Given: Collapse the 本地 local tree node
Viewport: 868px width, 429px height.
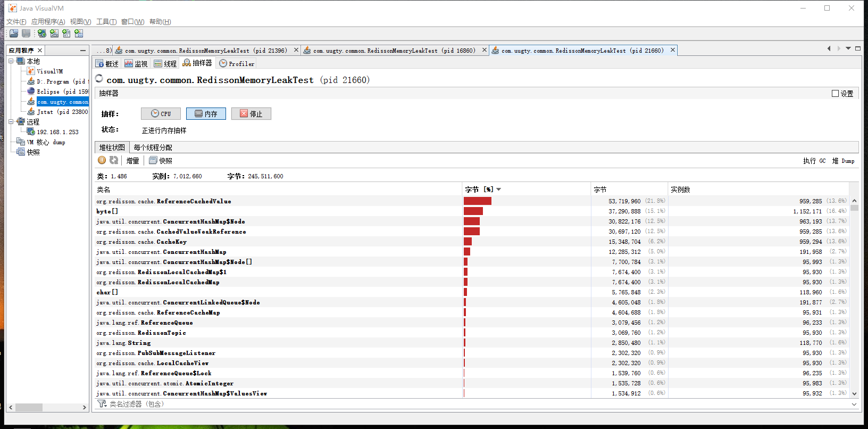Looking at the screenshot, I should point(11,61).
